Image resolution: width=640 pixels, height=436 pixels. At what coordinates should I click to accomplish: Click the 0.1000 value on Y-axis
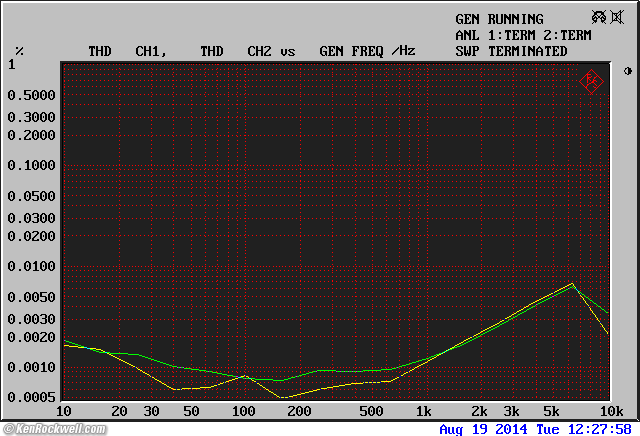click(x=31, y=166)
